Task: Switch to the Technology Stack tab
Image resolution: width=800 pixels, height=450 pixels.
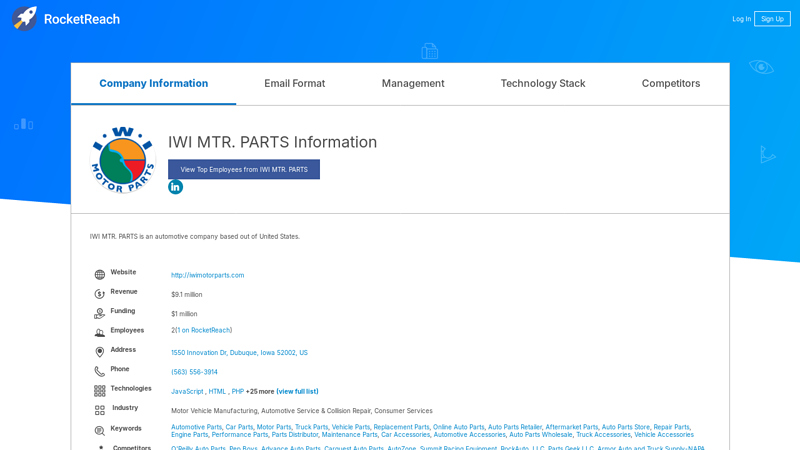Action: tap(543, 83)
